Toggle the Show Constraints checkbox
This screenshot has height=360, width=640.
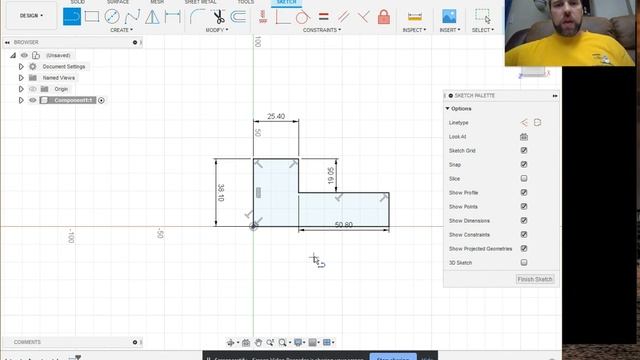(x=524, y=234)
